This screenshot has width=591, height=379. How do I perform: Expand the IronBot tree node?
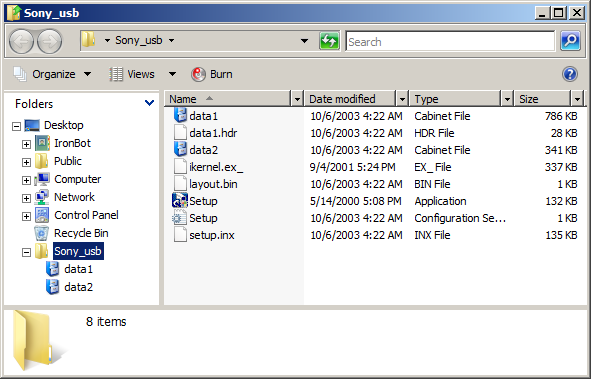click(26, 144)
